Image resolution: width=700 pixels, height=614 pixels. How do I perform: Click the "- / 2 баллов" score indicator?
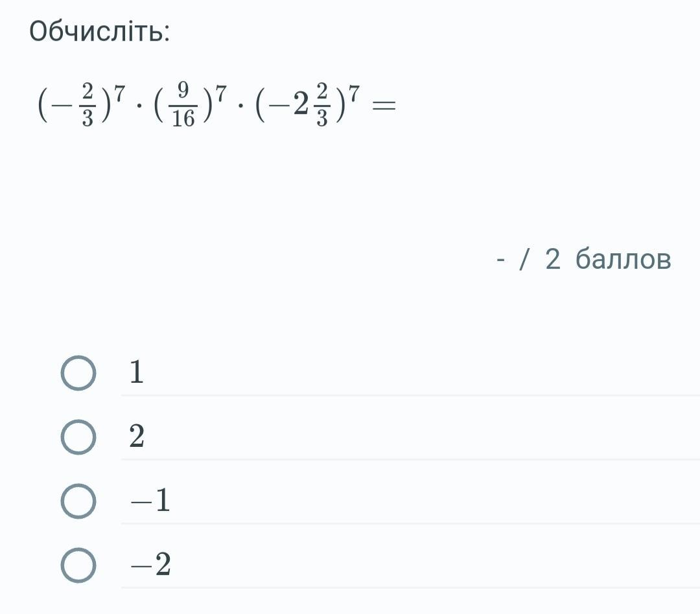point(583,259)
